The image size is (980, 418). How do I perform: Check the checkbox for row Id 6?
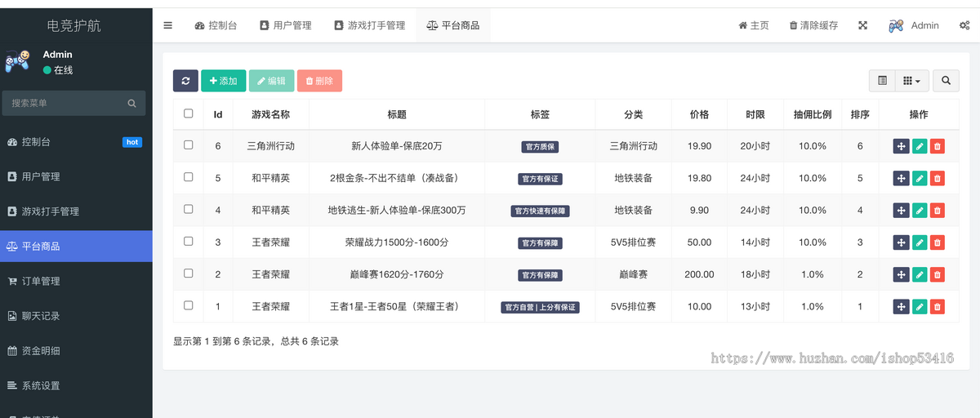click(189, 145)
